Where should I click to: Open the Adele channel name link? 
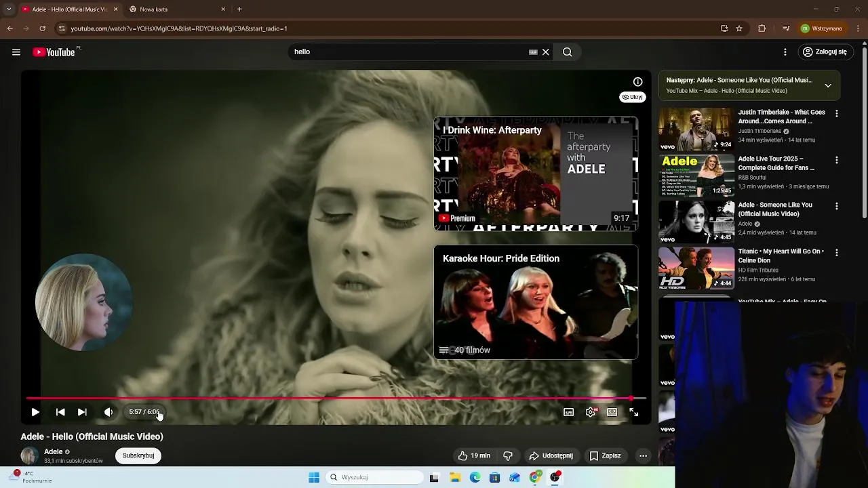coord(53,451)
